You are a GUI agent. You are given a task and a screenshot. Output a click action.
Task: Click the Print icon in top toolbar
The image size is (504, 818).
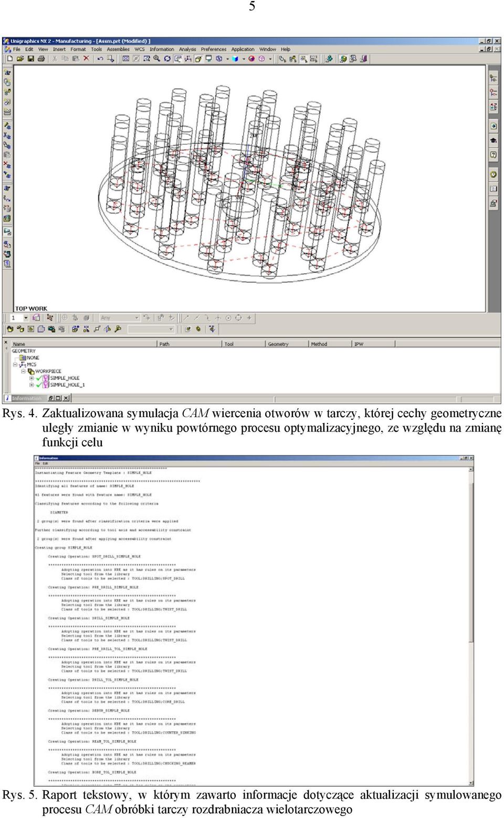pos(41,59)
